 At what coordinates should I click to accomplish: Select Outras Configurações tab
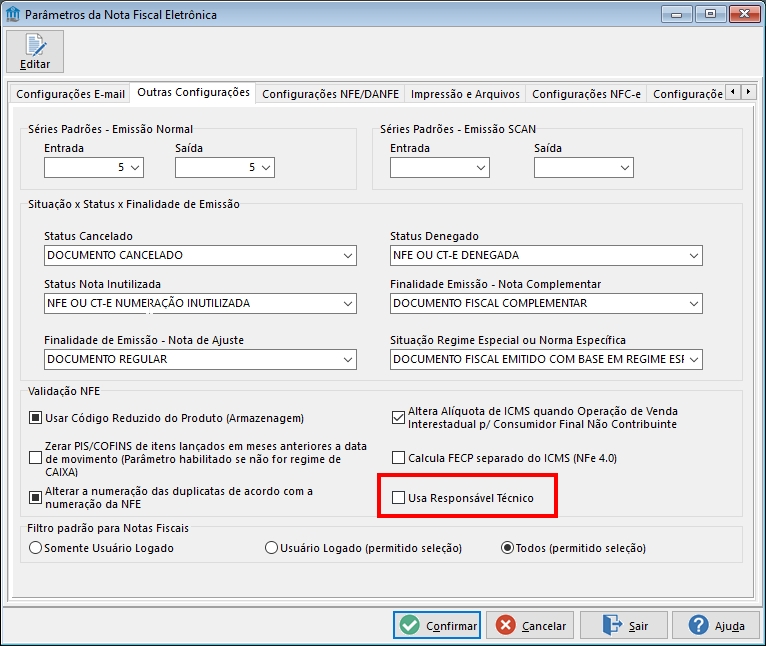193,92
